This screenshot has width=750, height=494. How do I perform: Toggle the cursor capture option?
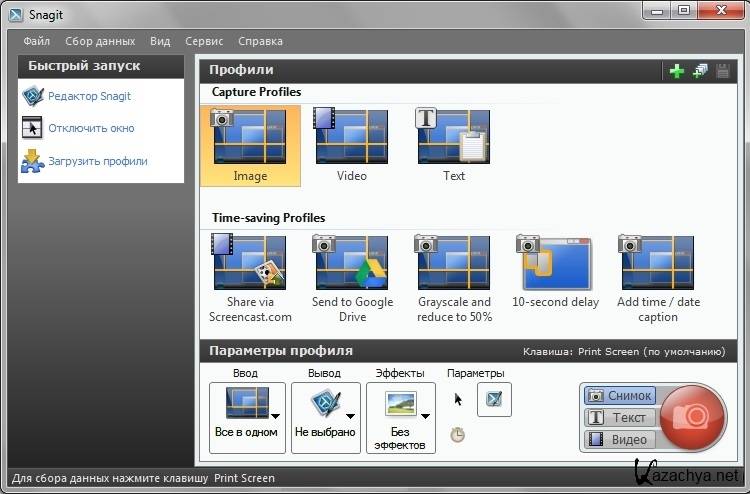(x=459, y=399)
